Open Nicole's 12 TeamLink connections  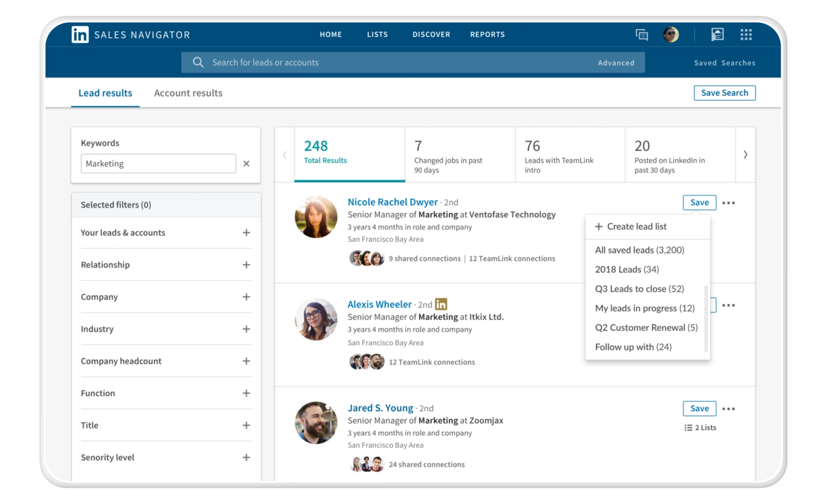[512, 259]
